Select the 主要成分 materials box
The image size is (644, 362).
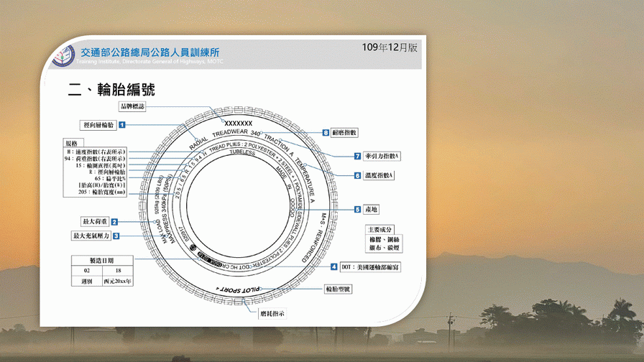(382, 229)
